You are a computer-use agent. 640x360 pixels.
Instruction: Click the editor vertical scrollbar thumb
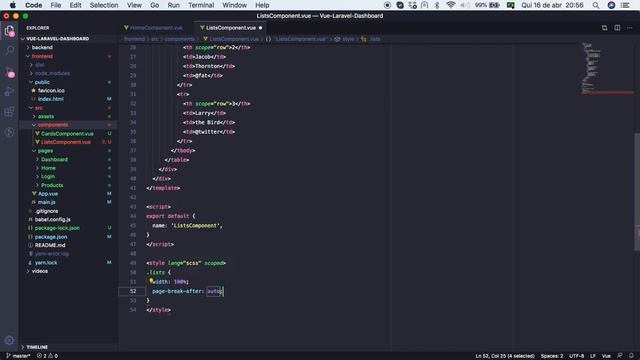637,192
